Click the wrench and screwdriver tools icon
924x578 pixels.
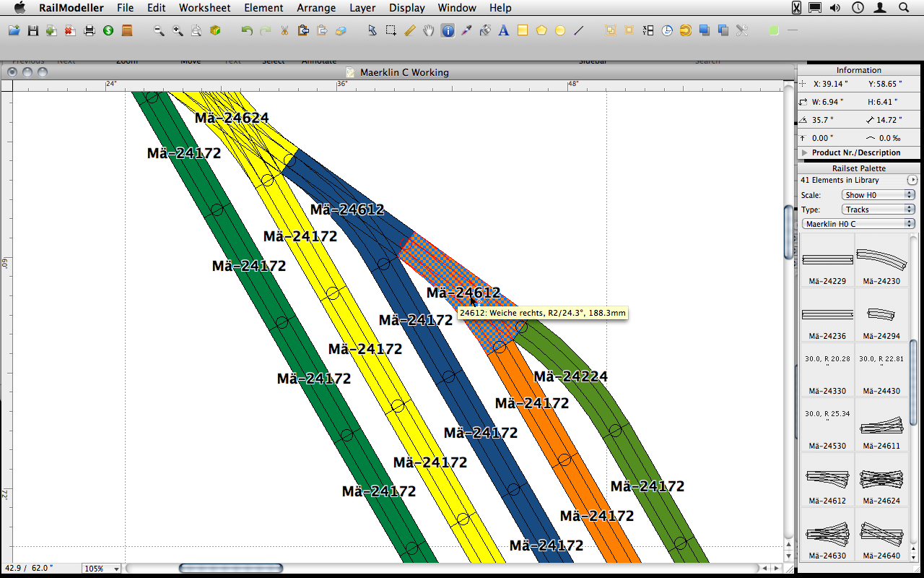(x=742, y=30)
